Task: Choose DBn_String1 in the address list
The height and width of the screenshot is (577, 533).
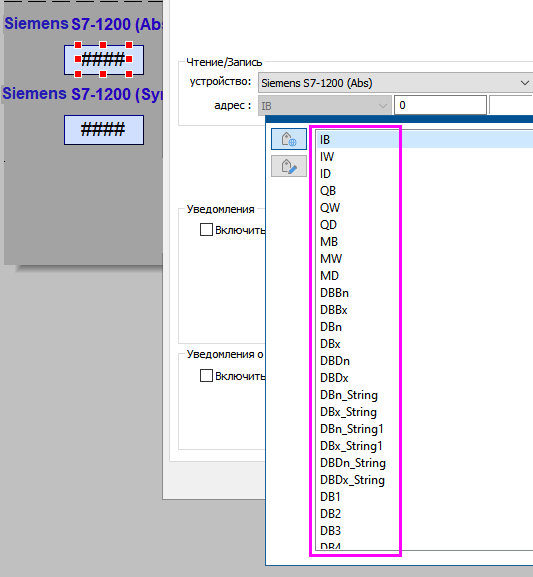Action: [425, 429]
